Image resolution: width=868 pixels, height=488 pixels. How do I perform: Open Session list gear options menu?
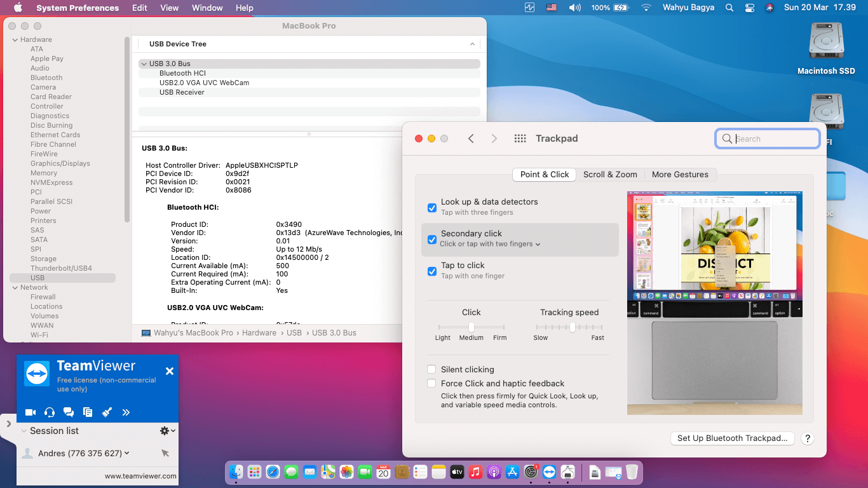(x=167, y=431)
